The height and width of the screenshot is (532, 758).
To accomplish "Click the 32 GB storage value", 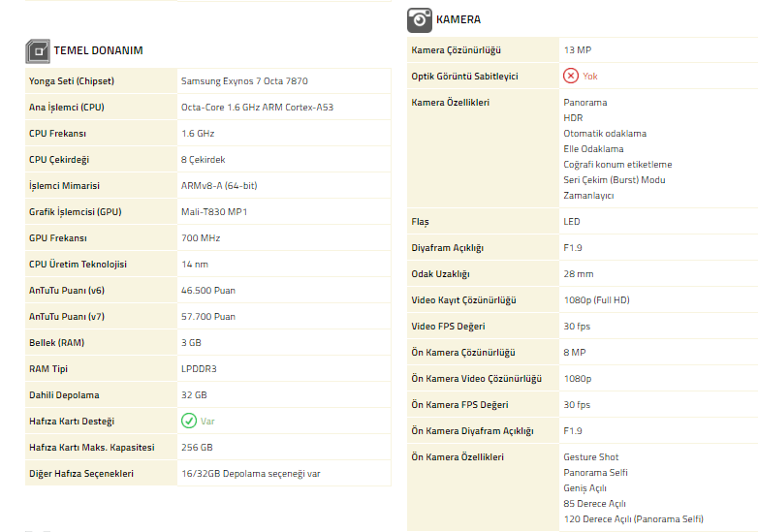I will pos(194,394).
